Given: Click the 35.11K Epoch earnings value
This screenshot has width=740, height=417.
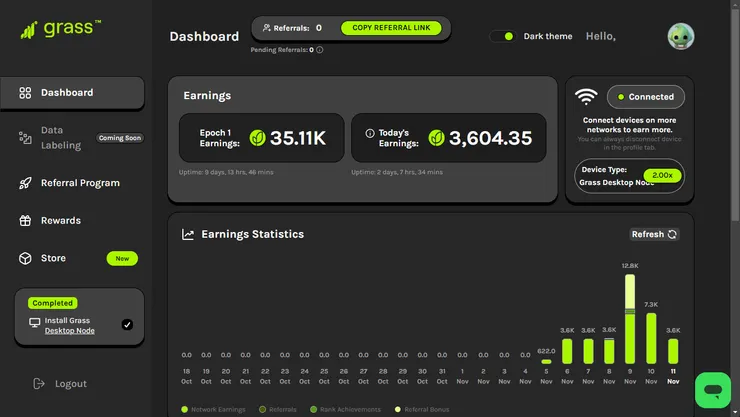Looking at the screenshot, I should [x=298, y=138].
